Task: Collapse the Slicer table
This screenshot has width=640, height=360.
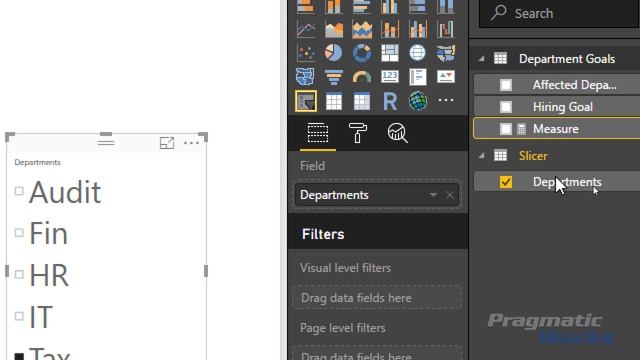Action: 482,156
